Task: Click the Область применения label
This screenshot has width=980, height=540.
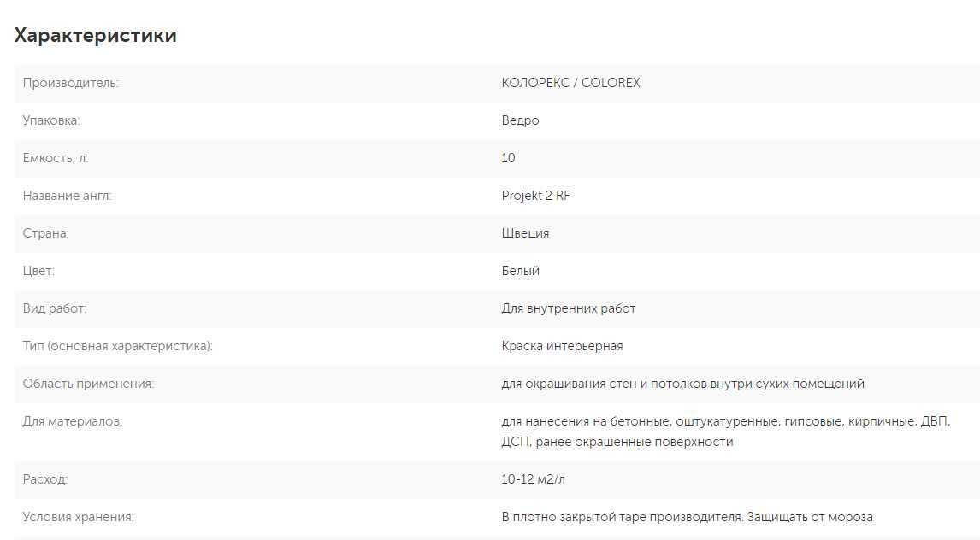Action: pyautogui.click(x=88, y=384)
